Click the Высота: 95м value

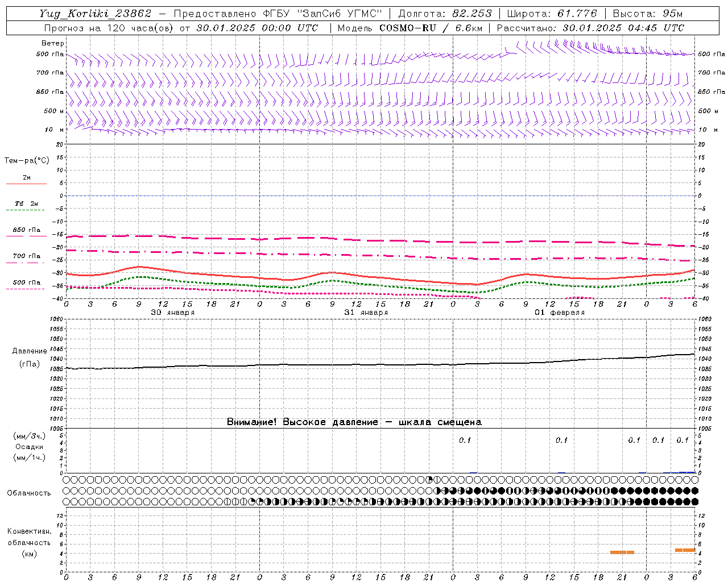click(x=648, y=14)
